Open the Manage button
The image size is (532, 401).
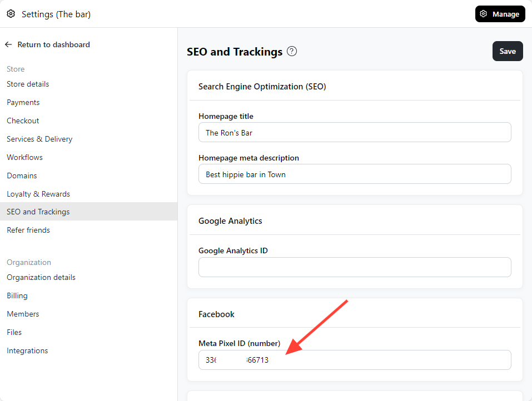point(500,14)
